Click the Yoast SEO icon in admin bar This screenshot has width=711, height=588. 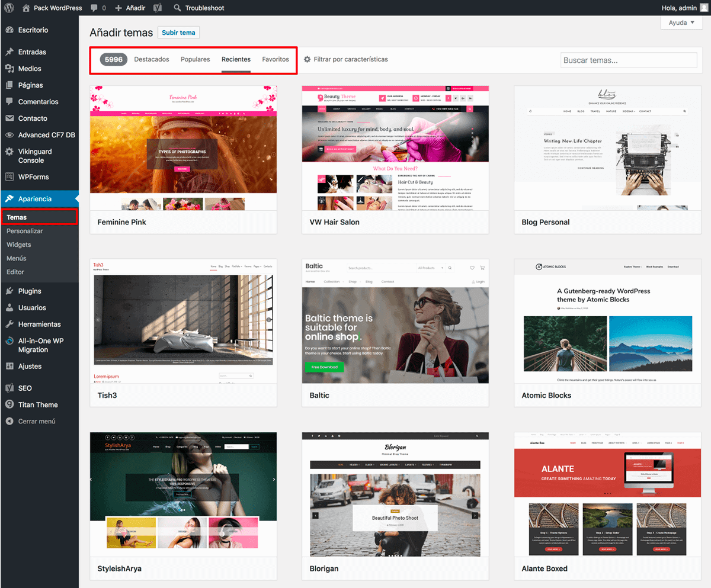click(x=157, y=8)
